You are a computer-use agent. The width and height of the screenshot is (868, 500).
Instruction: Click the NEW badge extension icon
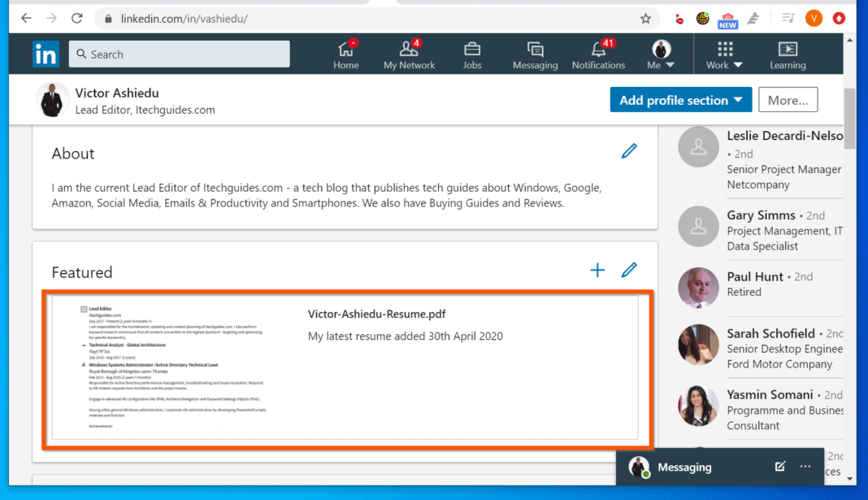click(x=727, y=20)
